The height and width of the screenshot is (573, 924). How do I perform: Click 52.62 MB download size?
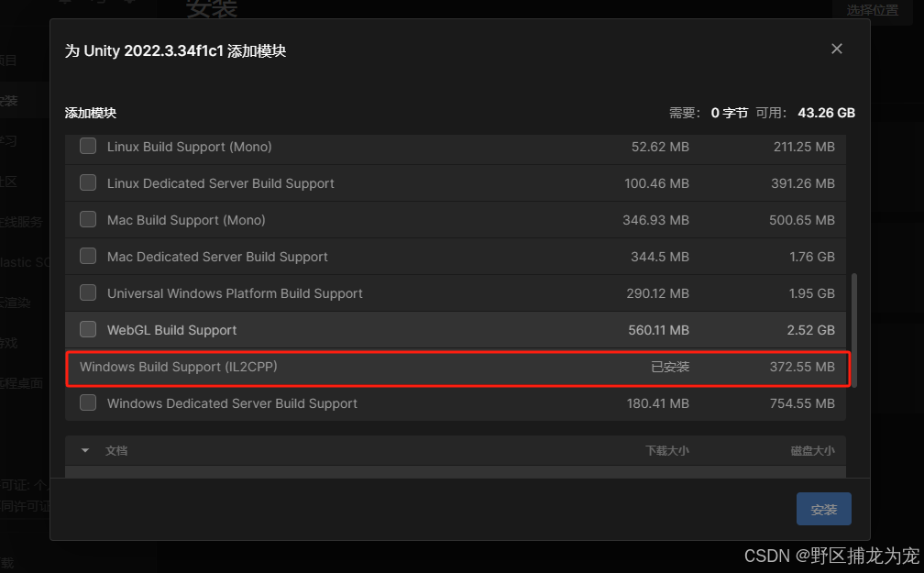660,148
